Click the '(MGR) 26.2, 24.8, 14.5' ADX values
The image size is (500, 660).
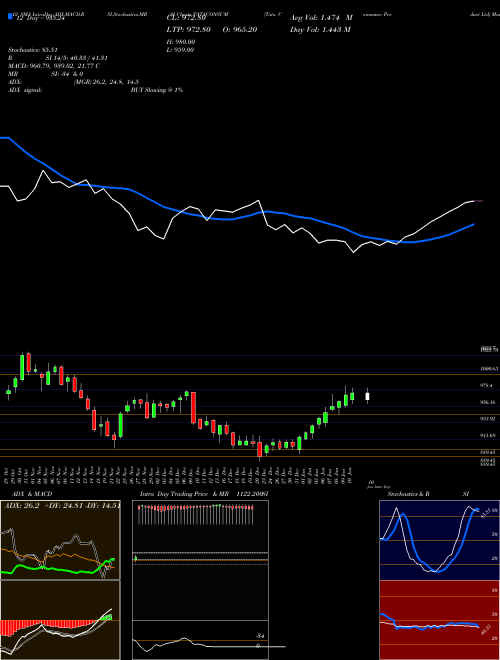click(106, 82)
